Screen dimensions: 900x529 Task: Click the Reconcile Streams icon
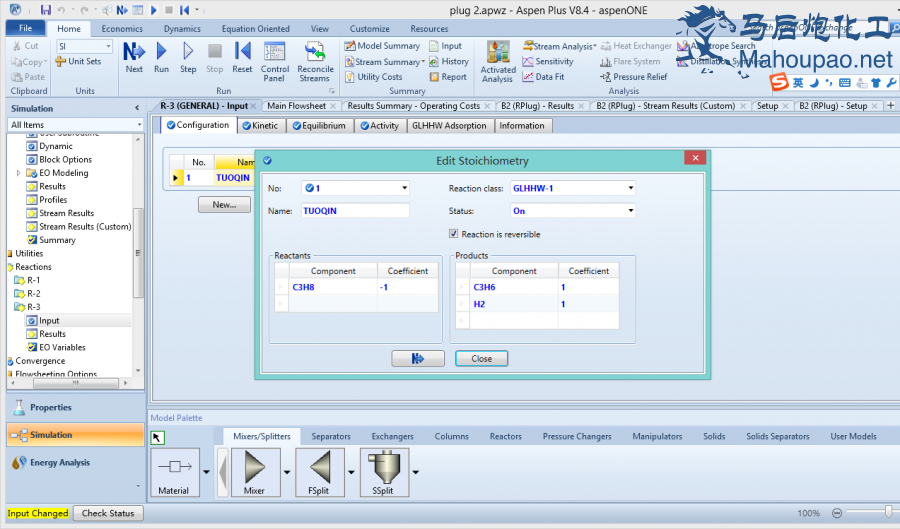[315, 61]
